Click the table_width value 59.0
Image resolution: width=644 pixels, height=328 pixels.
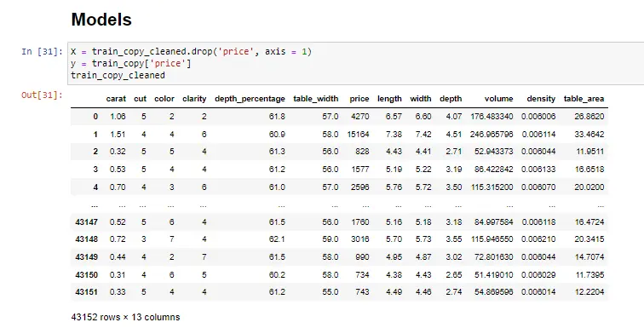pyautogui.click(x=331, y=239)
